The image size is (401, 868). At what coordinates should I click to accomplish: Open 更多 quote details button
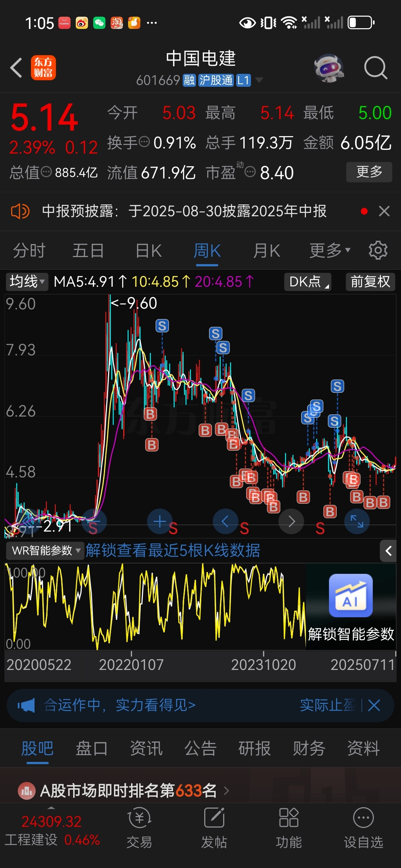coord(369,172)
